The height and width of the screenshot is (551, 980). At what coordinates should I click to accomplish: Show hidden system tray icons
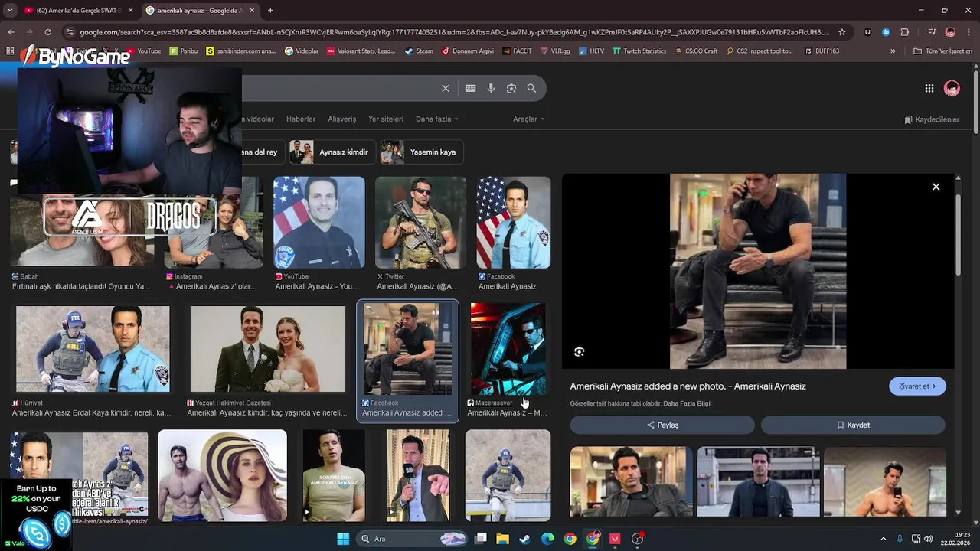(883, 539)
